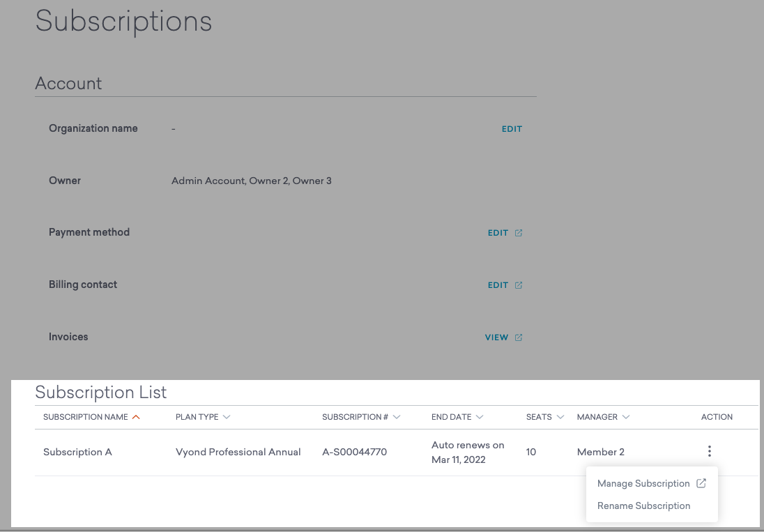Open the three-dot action menu for Subscription A
This screenshot has height=532, width=764.
pyautogui.click(x=709, y=452)
